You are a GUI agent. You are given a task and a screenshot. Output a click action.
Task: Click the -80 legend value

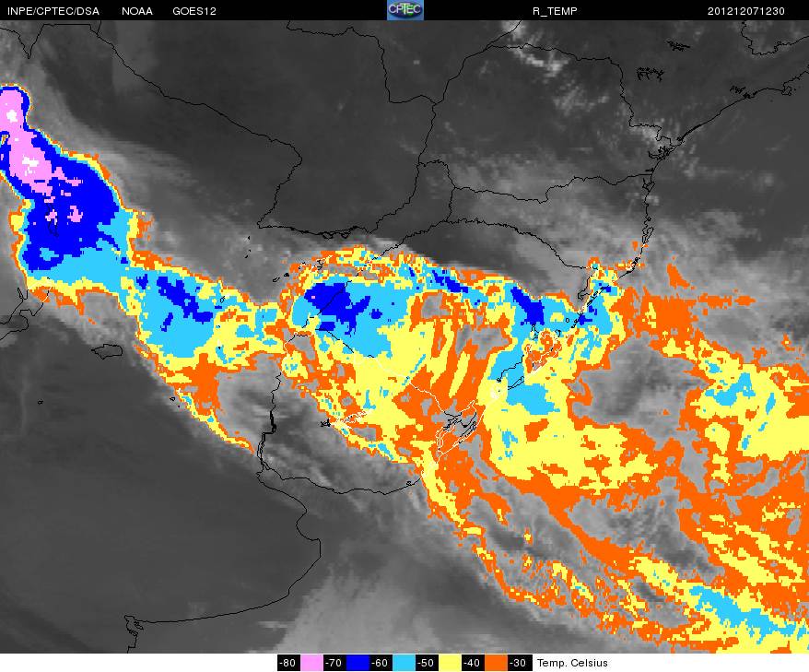click(x=288, y=663)
